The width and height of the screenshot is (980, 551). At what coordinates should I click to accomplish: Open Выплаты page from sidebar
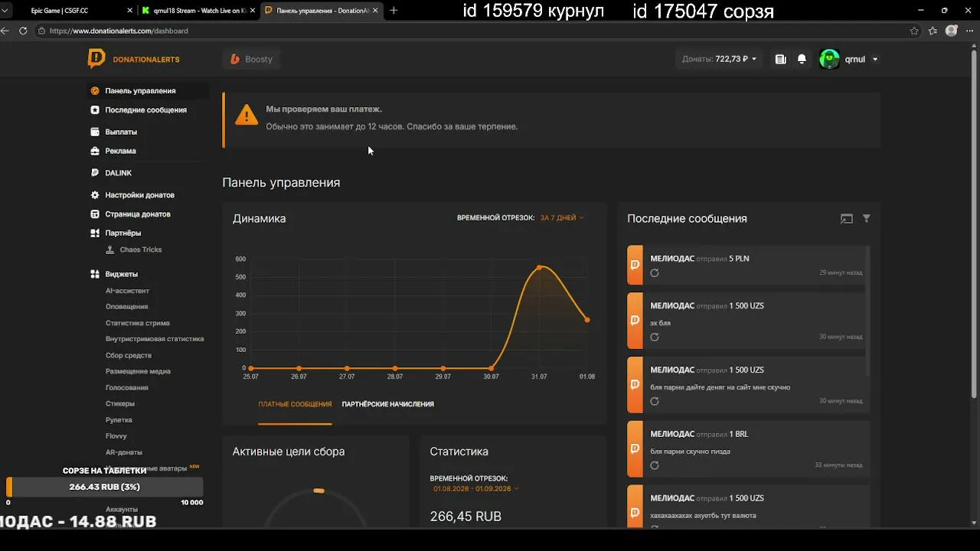click(121, 132)
